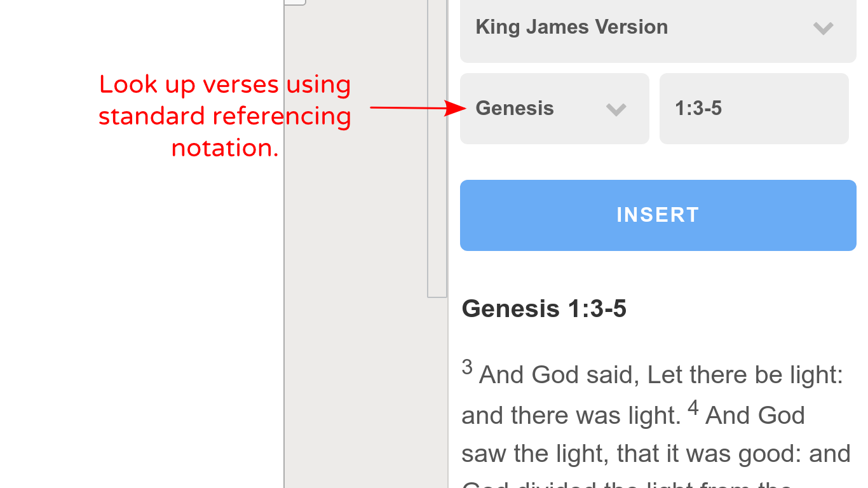
Task: Click the 'and there was light' text
Action: coord(571,416)
